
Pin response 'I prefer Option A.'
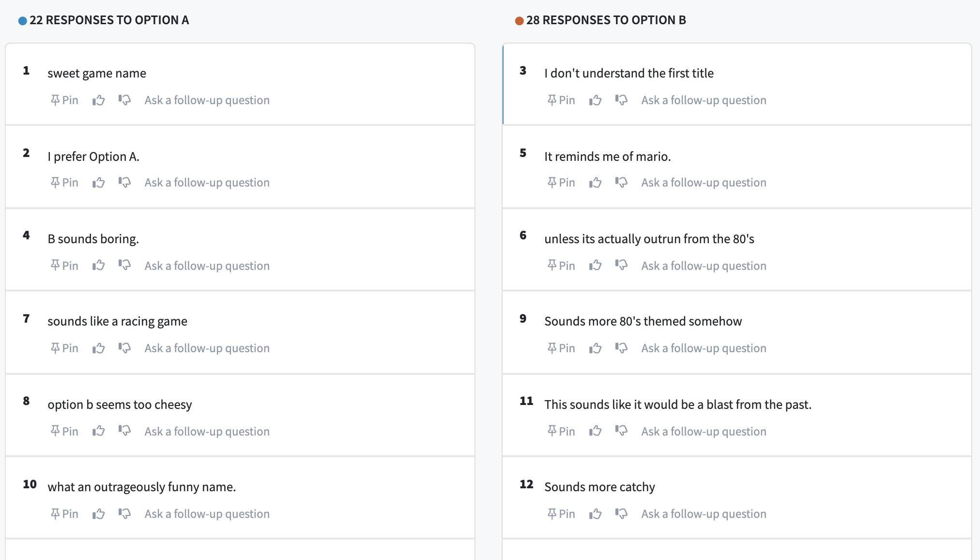[x=64, y=183]
